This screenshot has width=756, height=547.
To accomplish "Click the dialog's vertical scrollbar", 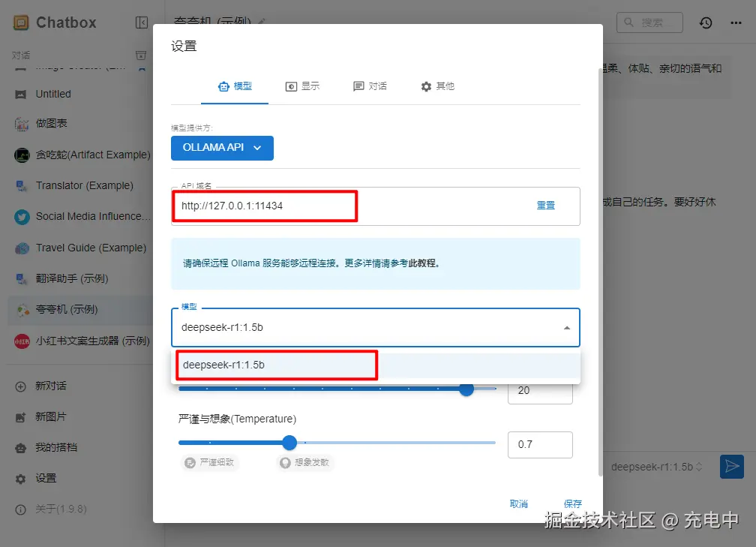I will [x=600, y=272].
